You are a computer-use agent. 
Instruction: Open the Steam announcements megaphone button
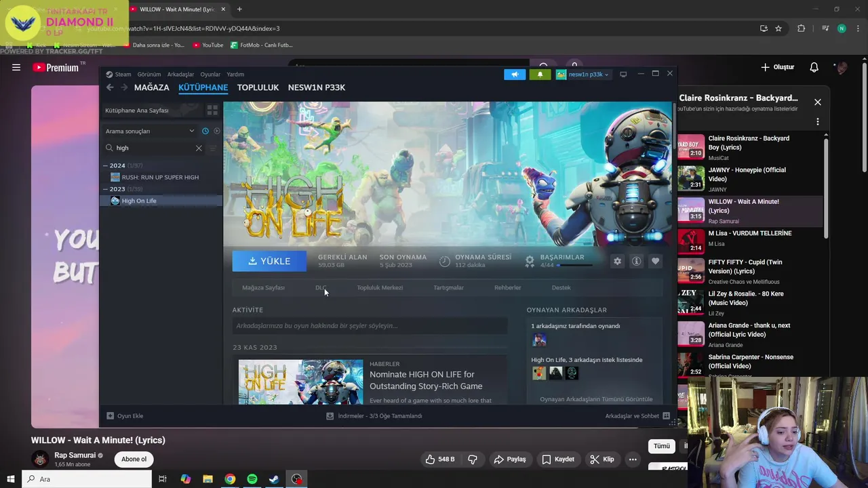click(515, 75)
